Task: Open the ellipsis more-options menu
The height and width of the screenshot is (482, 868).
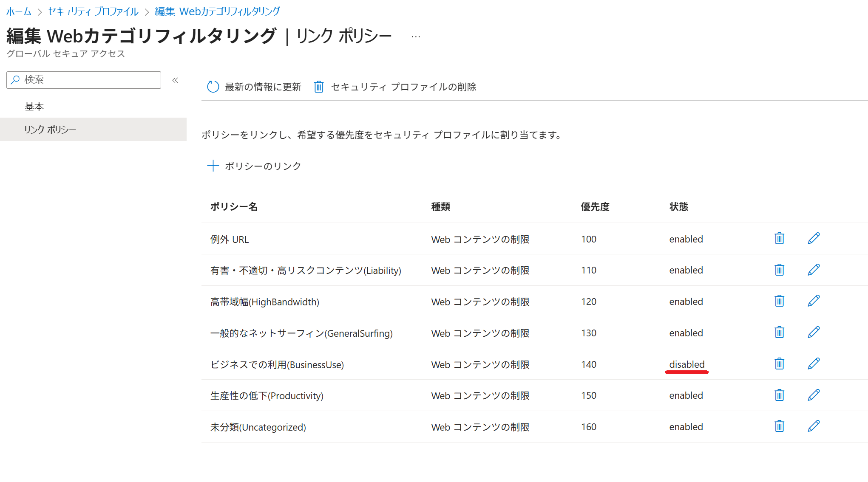Action: [x=416, y=37]
